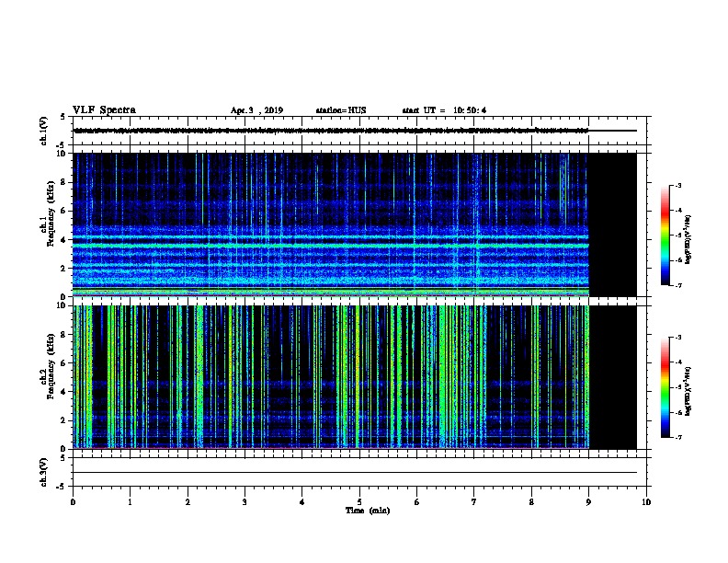This screenshot has width=728, height=563.
Task: Click the date text "Apr. 3 , 2019"
Action: [256, 110]
